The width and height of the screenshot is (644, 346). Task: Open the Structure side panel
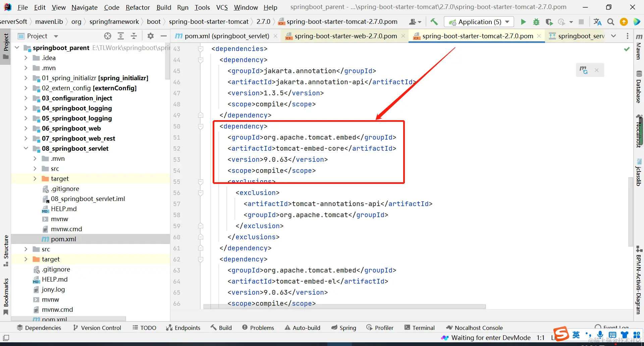coord(6,250)
